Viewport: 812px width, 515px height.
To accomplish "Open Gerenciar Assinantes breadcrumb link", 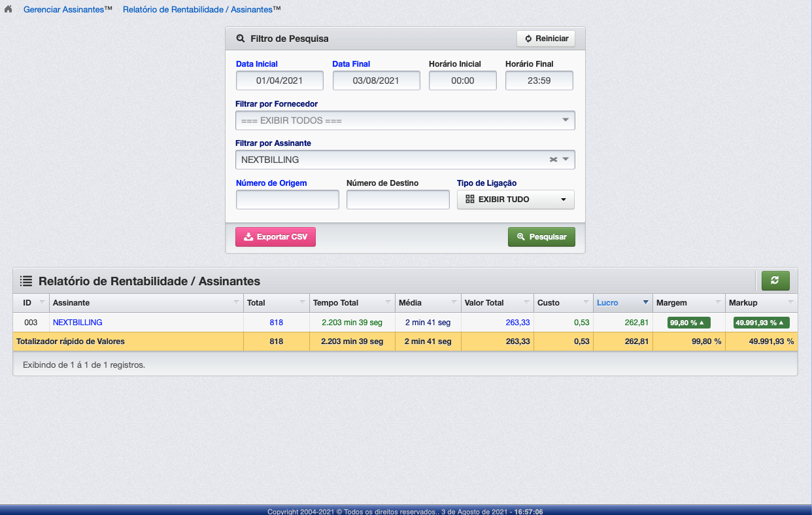I will click(68, 10).
